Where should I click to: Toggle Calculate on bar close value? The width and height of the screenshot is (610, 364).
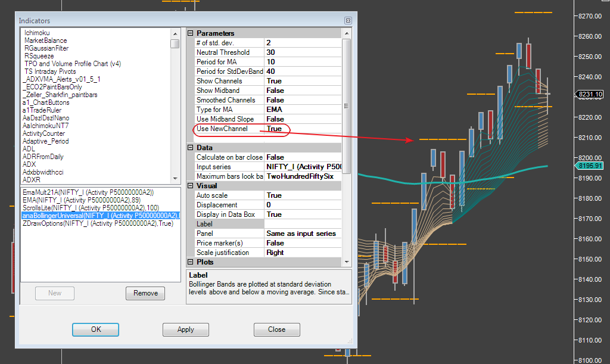pyautogui.click(x=303, y=157)
